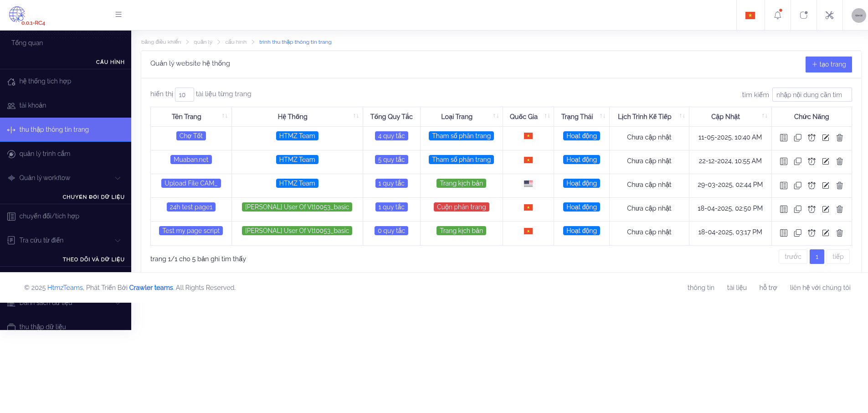Open schedule alarm icon for Upload File CAM_
868x413 pixels.
pyautogui.click(x=812, y=186)
